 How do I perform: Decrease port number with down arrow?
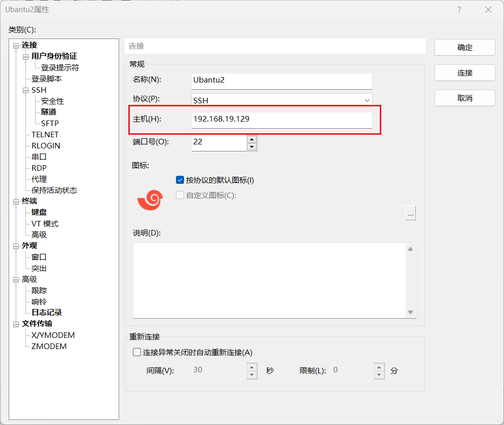point(251,147)
